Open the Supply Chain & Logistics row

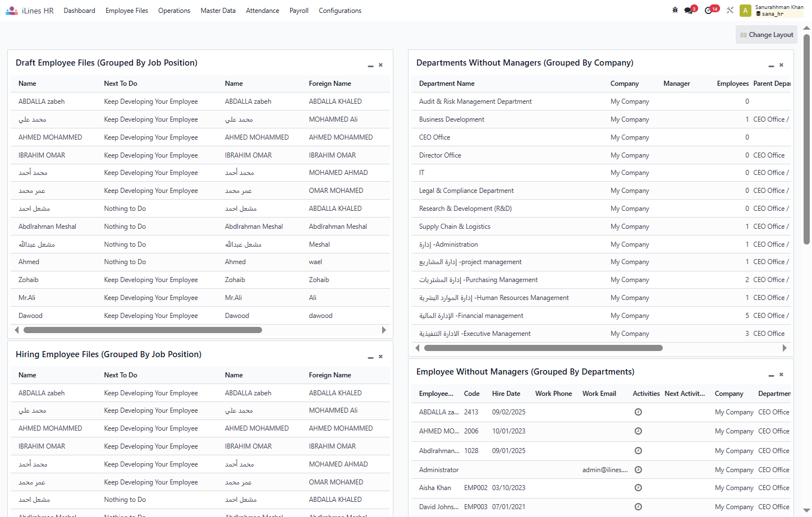tap(602, 227)
